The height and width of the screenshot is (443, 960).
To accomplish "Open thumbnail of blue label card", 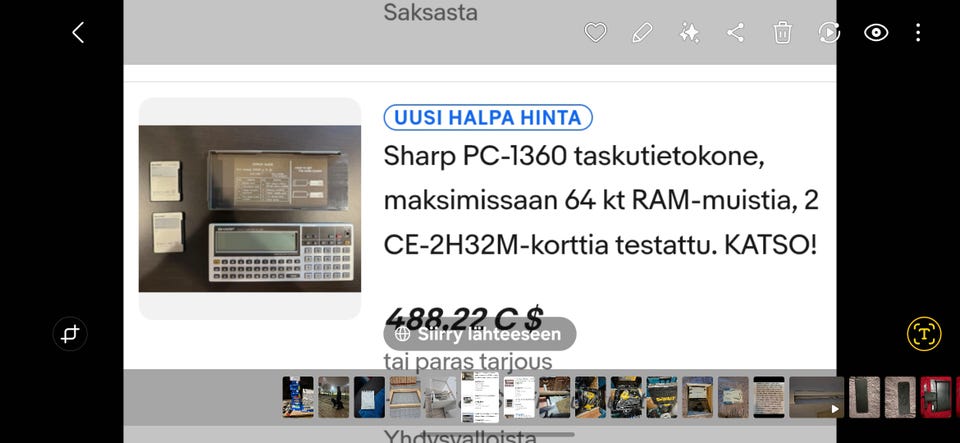I will click(x=733, y=397).
